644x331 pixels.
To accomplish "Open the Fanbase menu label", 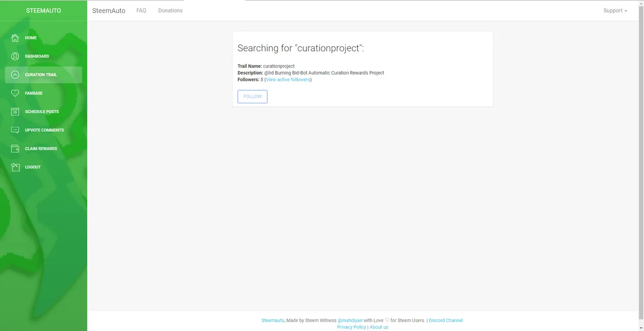I will 34,93.
